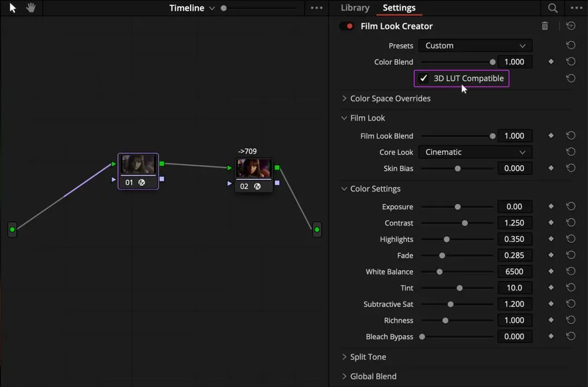Reset 3D LUT Compatible option
The image size is (588, 387).
tap(571, 78)
